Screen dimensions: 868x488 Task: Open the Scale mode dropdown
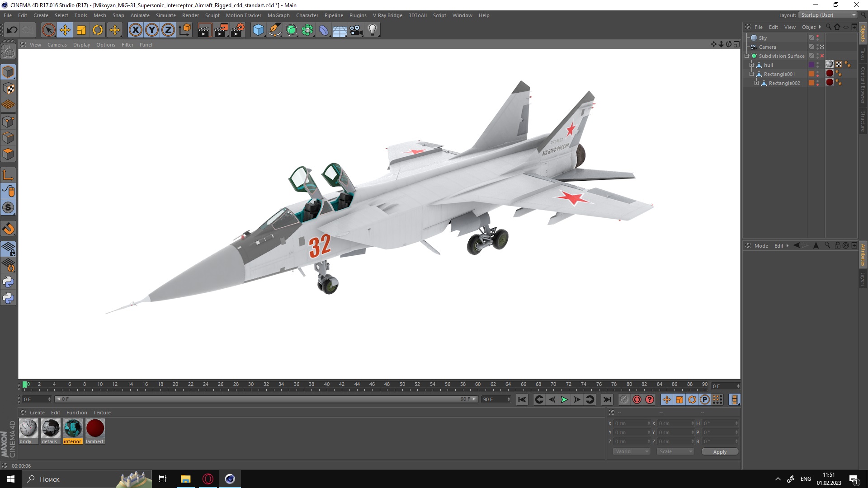pyautogui.click(x=675, y=451)
